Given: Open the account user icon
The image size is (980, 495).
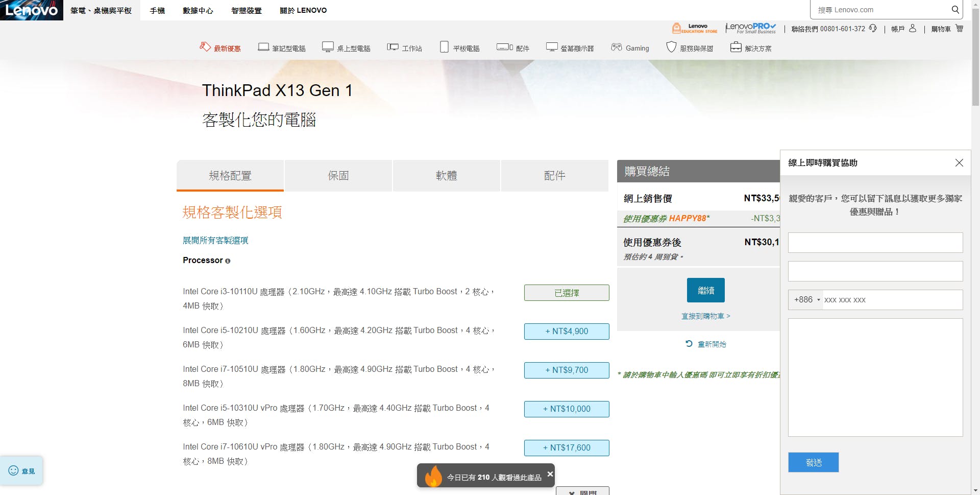Looking at the screenshot, I should (913, 29).
